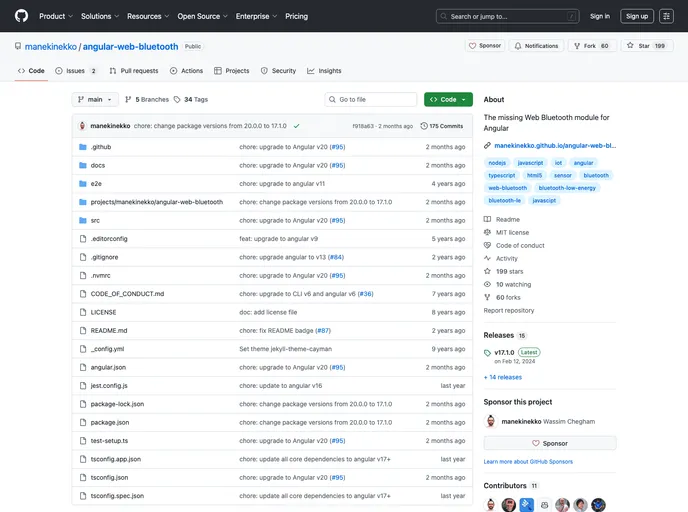The width and height of the screenshot is (688, 512).
Task: View the 5 Branches link
Action: [x=147, y=100]
